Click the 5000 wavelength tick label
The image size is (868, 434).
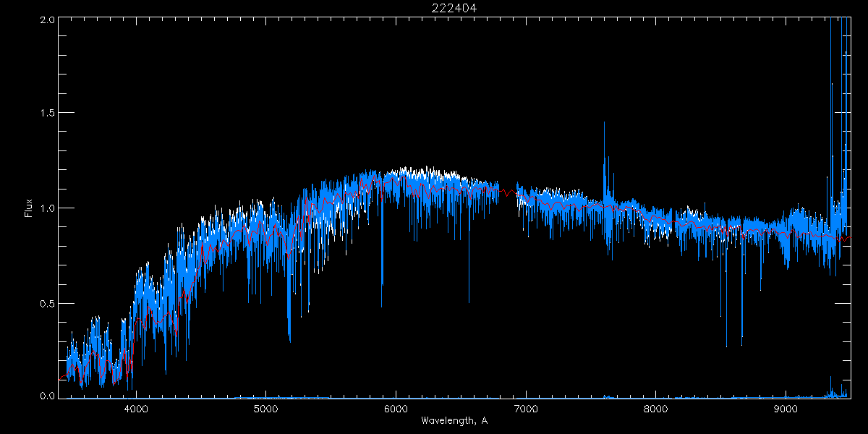coord(265,409)
